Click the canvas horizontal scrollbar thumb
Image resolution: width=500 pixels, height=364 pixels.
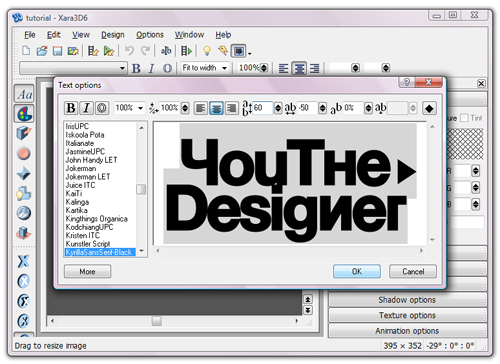coord(157,321)
